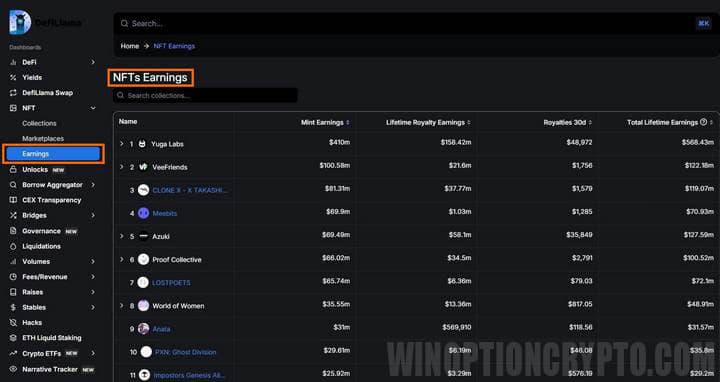Click the Bridges shuffle icon
This screenshot has height=382, width=720.
coord(13,215)
